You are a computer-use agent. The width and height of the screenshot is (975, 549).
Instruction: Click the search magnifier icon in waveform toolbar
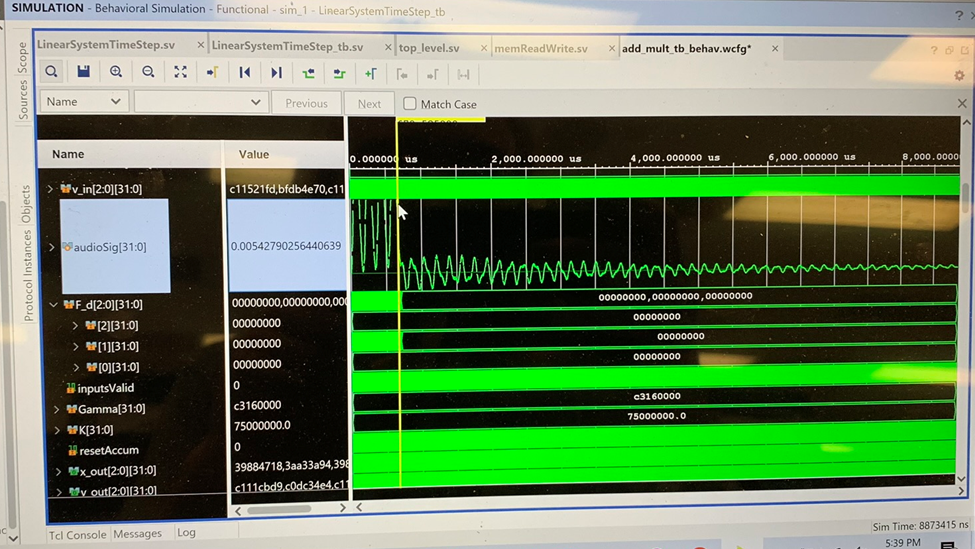click(x=51, y=72)
